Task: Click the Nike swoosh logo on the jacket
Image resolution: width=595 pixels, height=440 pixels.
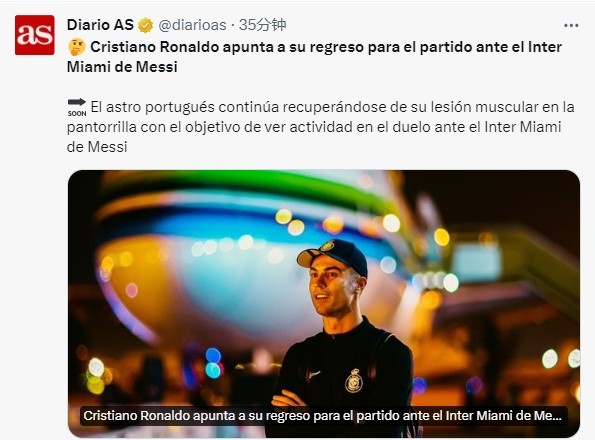Action: coord(315,375)
